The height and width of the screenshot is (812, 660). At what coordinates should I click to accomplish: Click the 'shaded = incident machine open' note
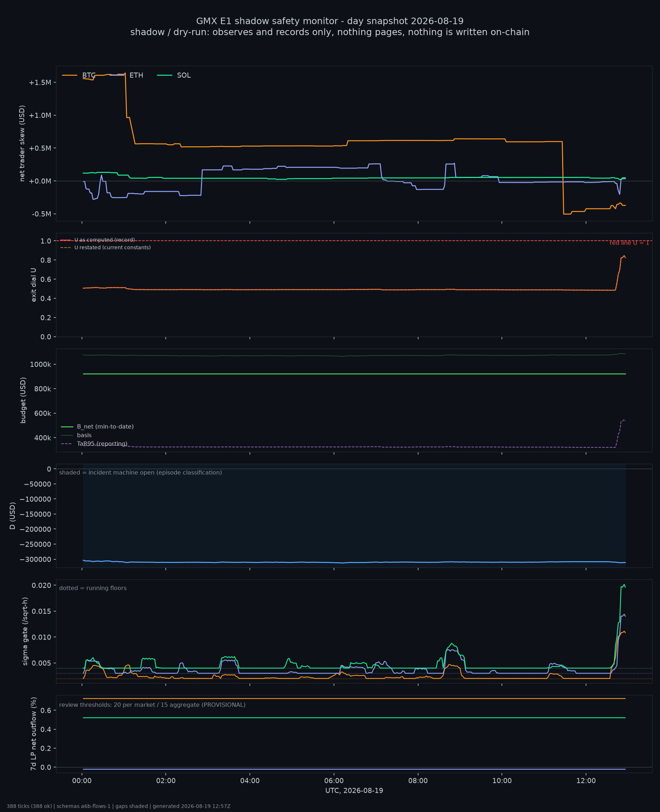click(x=140, y=473)
